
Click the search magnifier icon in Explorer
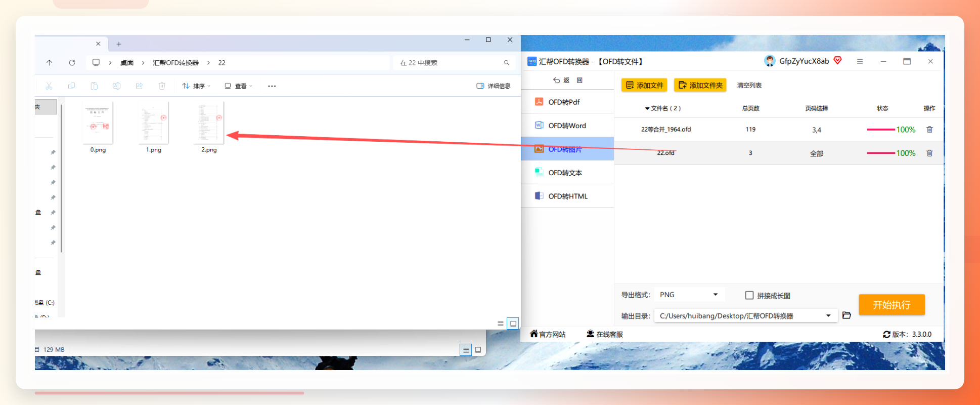[506, 63]
